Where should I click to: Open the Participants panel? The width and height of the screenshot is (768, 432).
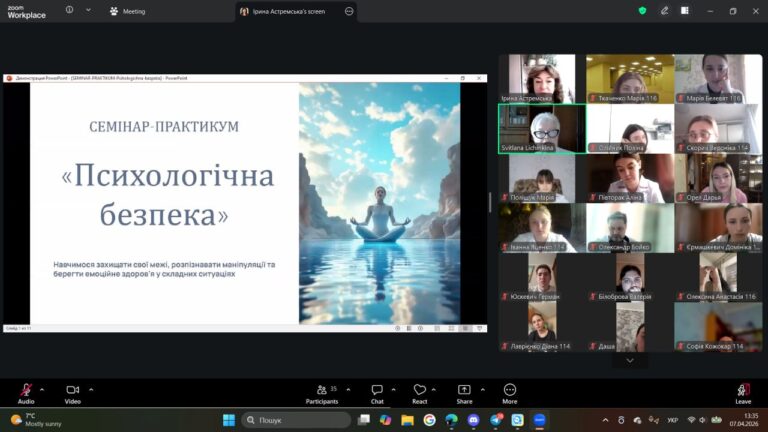(x=321, y=390)
